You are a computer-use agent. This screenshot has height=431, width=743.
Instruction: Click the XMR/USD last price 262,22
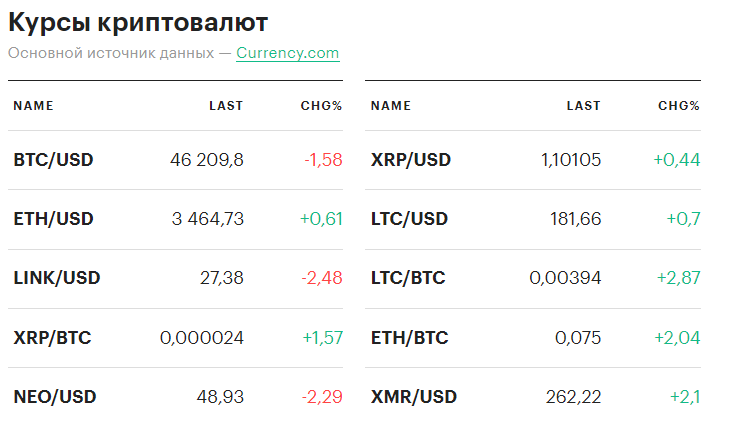[x=573, y=397]
